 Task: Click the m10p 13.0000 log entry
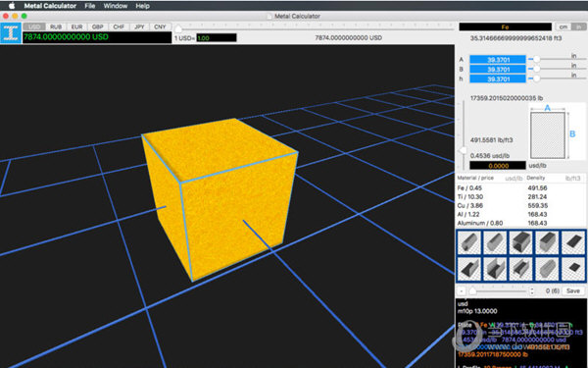point(477,311)
